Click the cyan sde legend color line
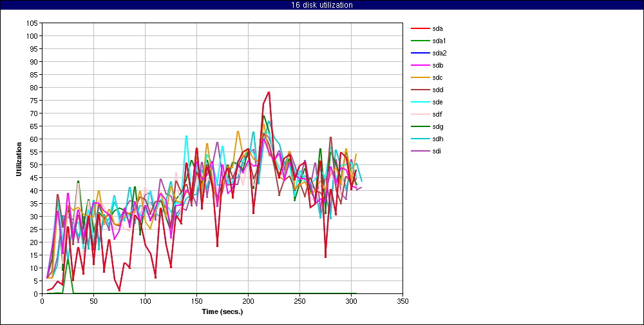 click(420, 102)
